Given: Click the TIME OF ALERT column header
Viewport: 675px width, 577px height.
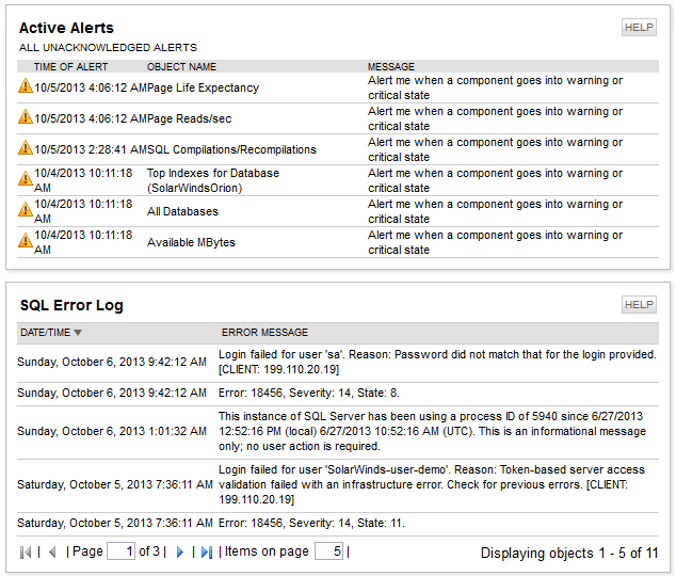Looking at the screenshot, I should [x=71, y=67].
